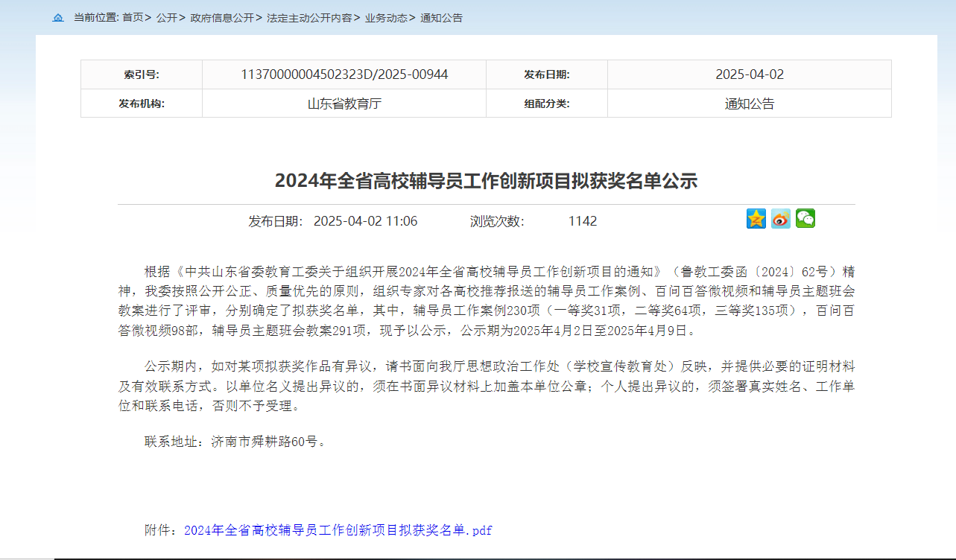This screenshot has height=560, width=956.
Task: Click the 索引号 label cell in the table
Action: 142,74
